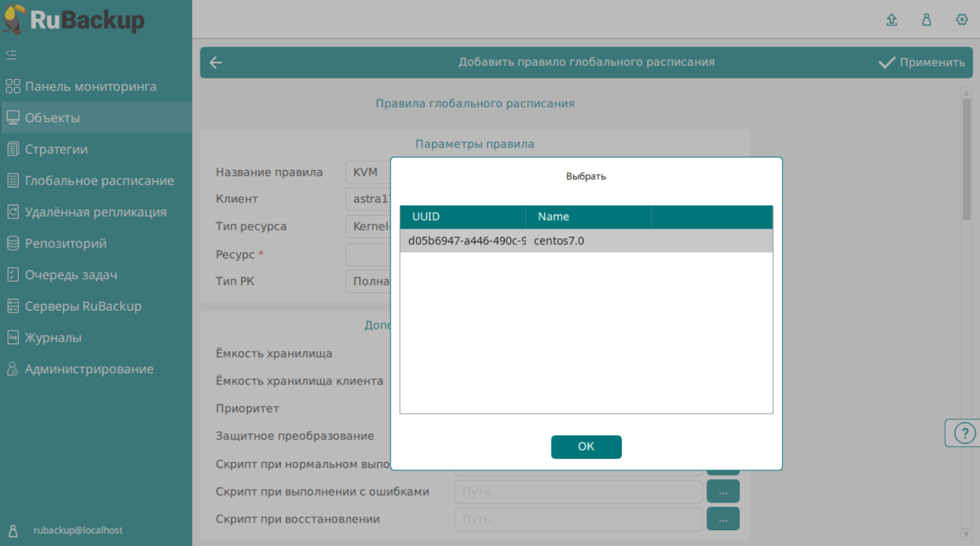Click the back arrow in header bar
This screenshot has height=546, width=980.
216,63
